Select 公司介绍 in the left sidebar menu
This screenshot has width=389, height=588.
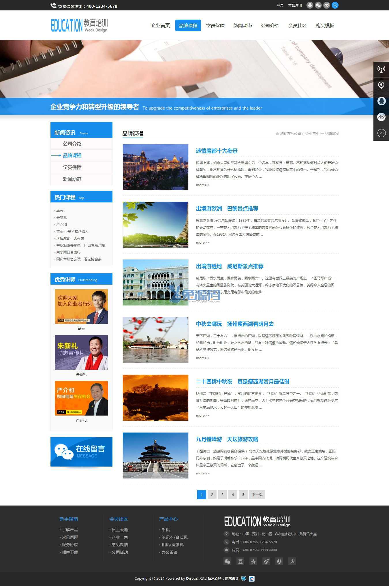click(72, 144)
